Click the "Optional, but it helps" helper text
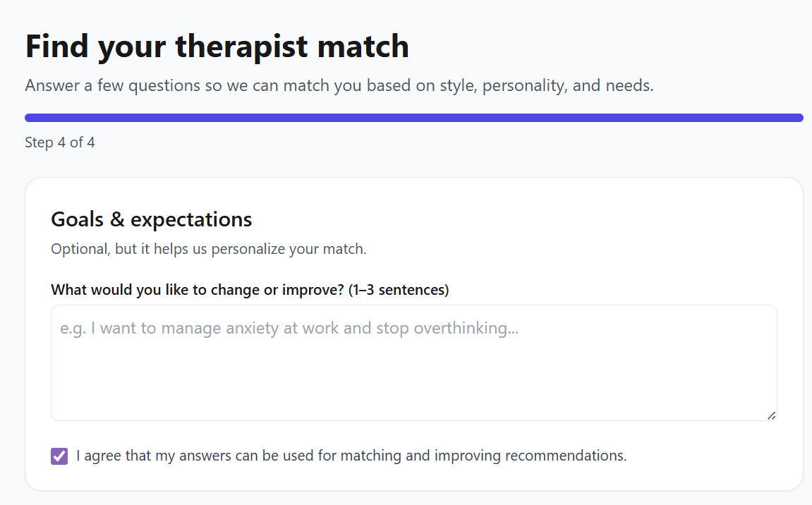Screen dimensions: 812x505 (x=208, y=249)
